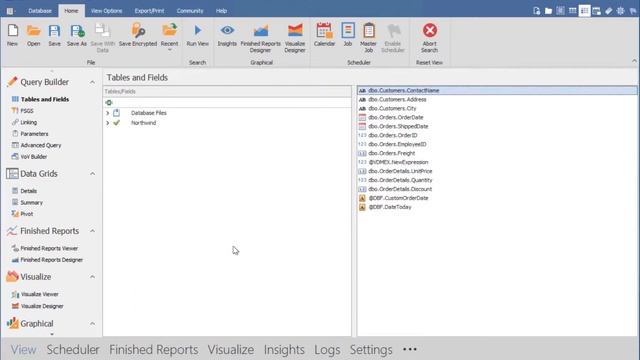Collapse the Query Builder section
Image resolution: width=640 pixels, height=360 pixels.
(x=93, y=82)
